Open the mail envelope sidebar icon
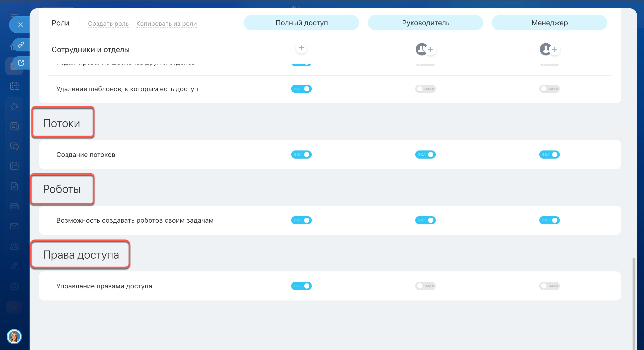This screenshot has height=350, width=644. coord(15,226)
